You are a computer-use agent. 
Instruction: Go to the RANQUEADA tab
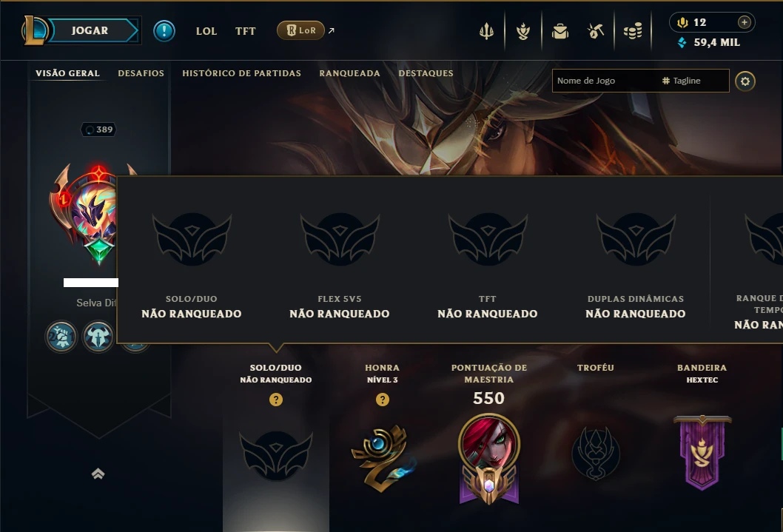point(349,73)
